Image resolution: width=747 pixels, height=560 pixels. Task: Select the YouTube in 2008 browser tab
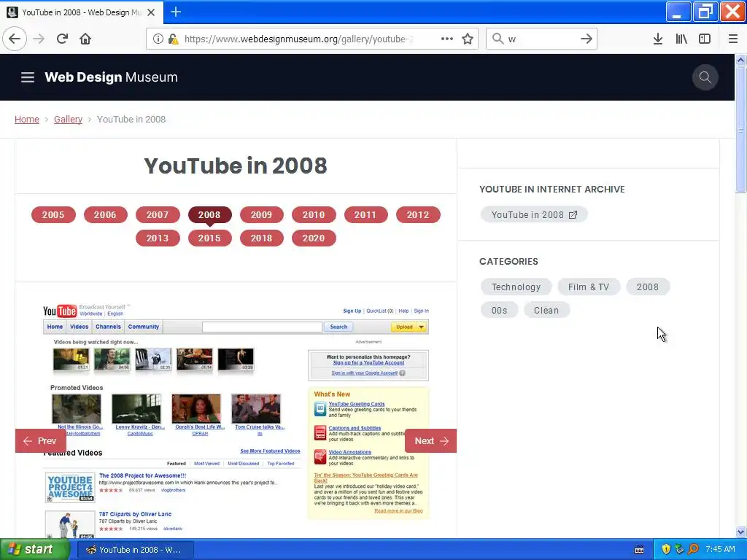[81, 12]
